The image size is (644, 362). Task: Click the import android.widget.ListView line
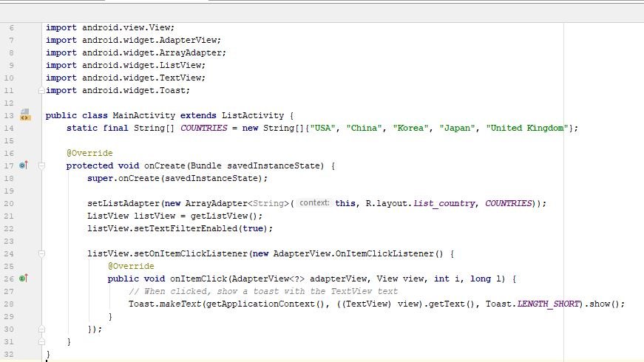(126, 65)
